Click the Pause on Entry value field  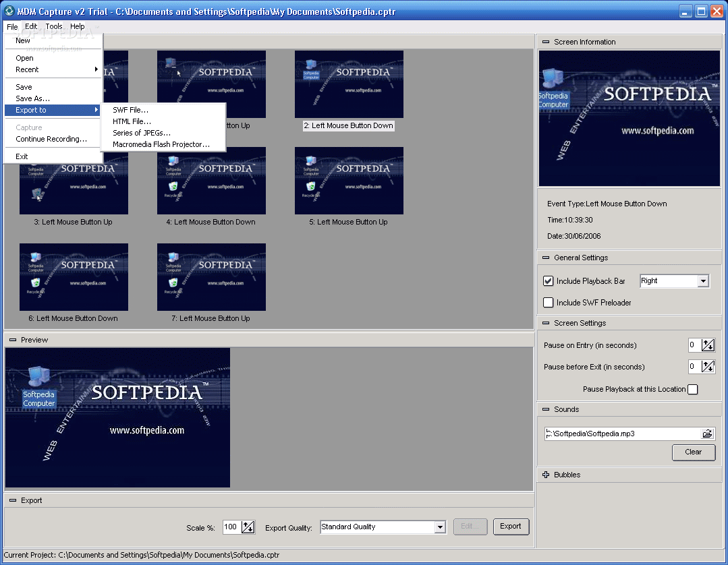694,345
